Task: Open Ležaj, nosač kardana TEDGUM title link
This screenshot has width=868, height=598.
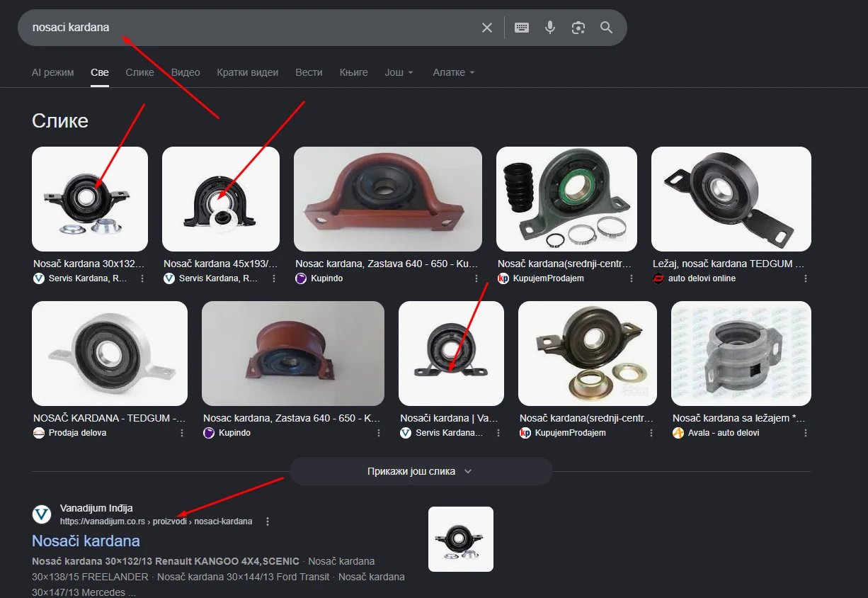Action: coord(729,264)
